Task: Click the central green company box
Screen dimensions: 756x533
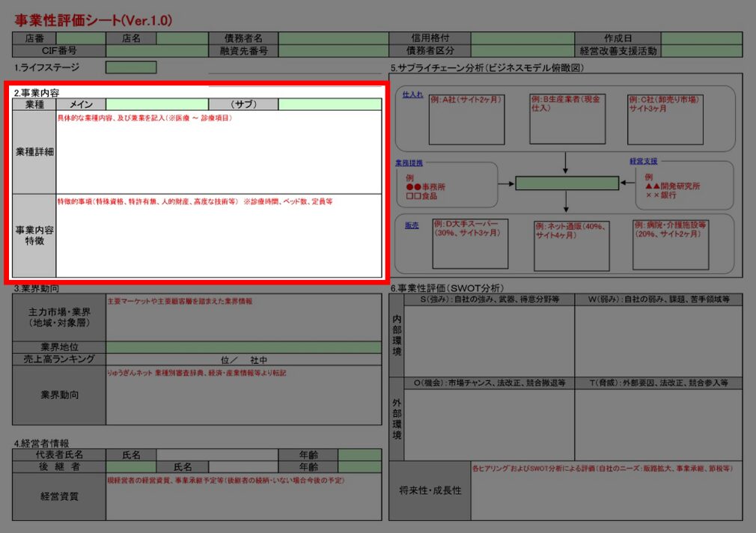Action: tap(567, 183)
